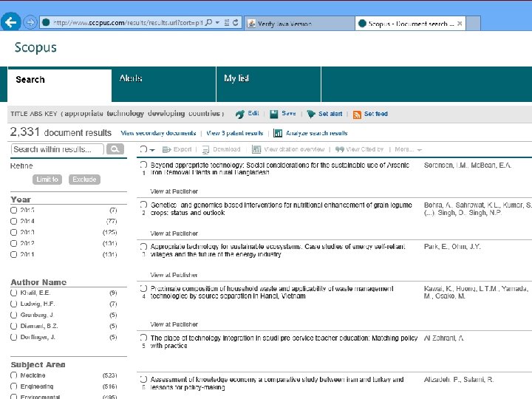532x399 pixels.
Task: Click the Export icon
Action: click(x=166, y=149)
